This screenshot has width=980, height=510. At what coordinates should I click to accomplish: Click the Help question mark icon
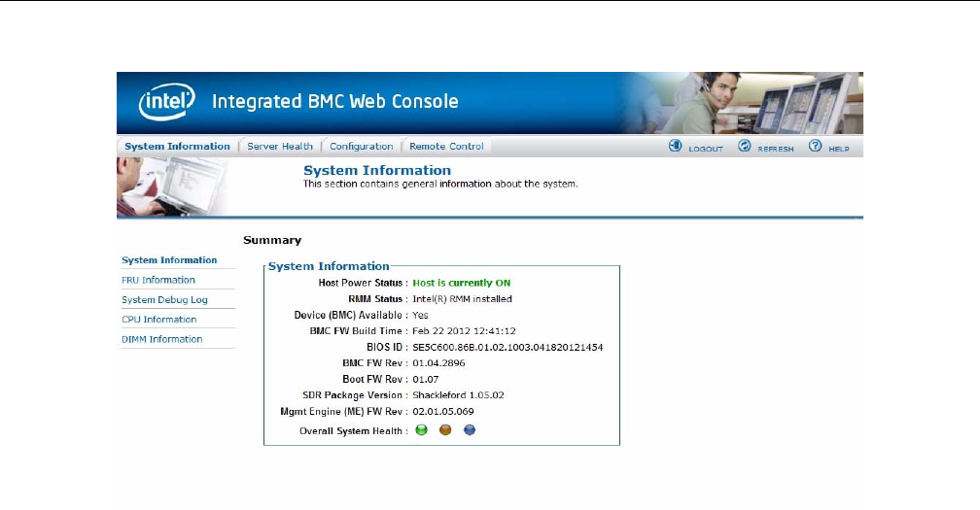click(x=815, y=146)
